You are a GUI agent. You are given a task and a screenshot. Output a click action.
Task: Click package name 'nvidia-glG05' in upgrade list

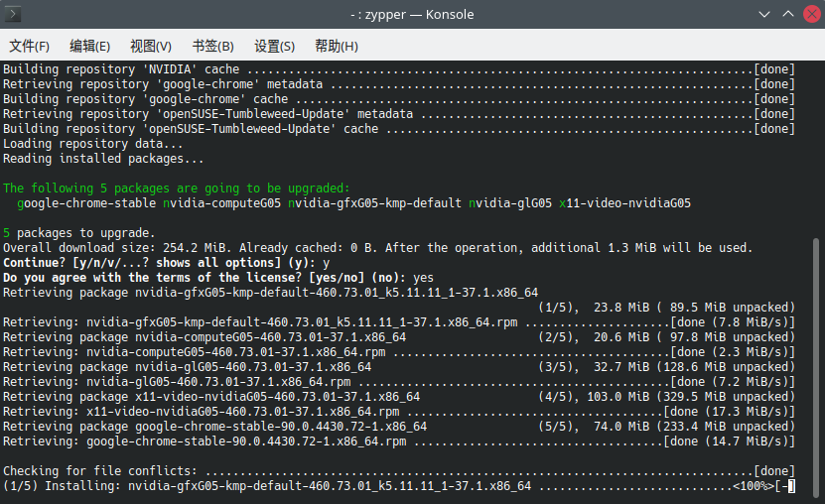[510, 203]
